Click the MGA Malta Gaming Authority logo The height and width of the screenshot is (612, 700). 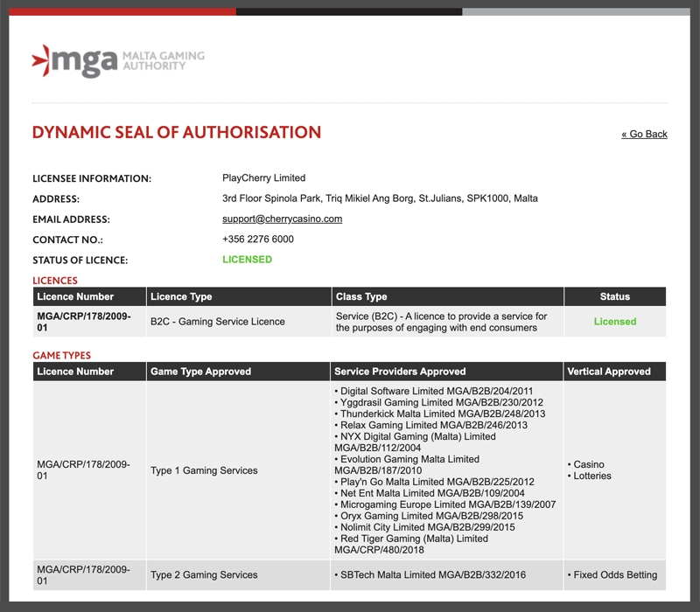pyautogui.click(x=117, y=60)
